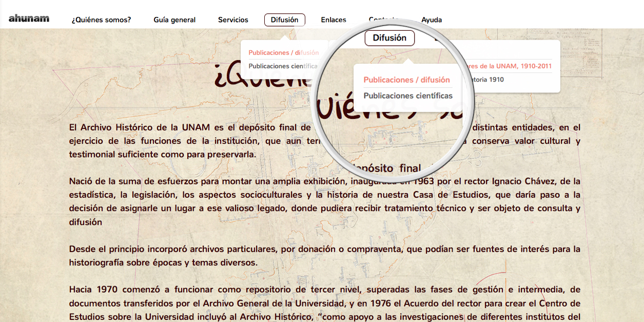Open the ¿Quiénes somos? menu
Image resolution: width=644 pixels, height=322 pixels.
pos(101,20)
